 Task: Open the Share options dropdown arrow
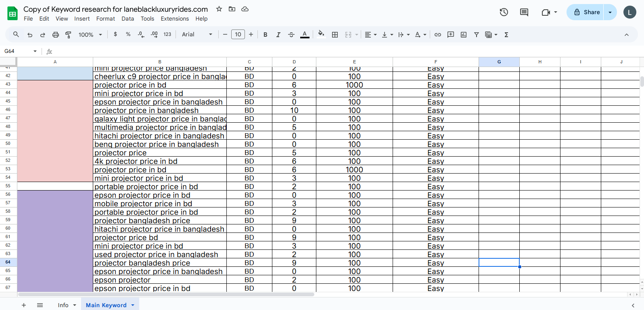(x=610, y=12)
